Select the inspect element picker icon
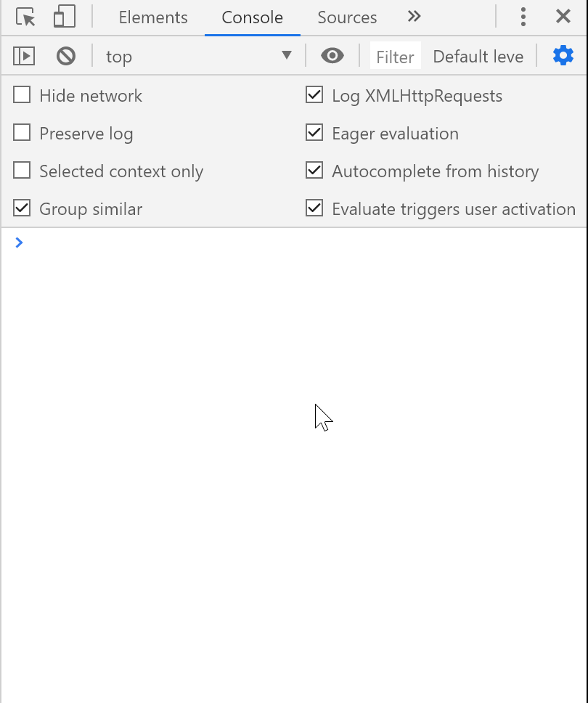The width and height of the screenshot is (588, 703). 25,17
